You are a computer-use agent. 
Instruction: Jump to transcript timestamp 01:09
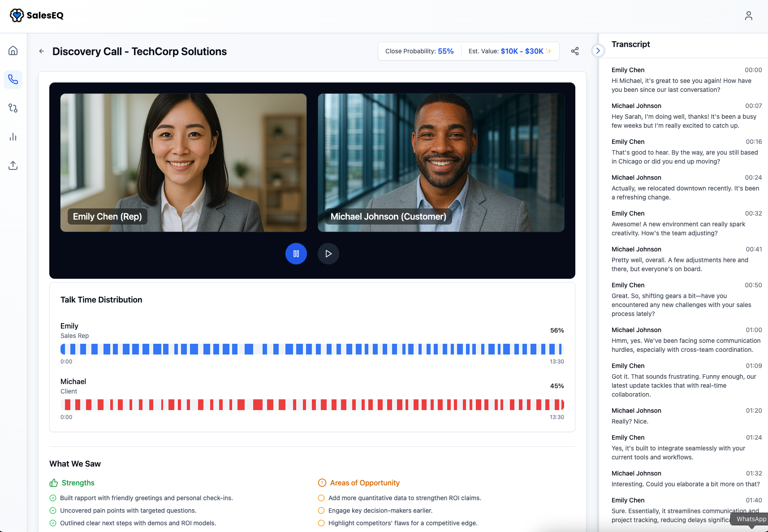click(x=754, y=366)
